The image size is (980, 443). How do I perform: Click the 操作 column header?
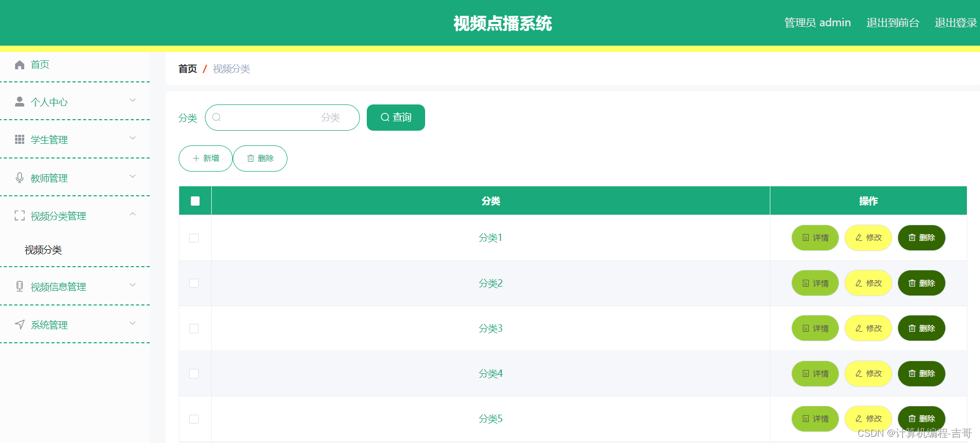(x=868, y=201)
